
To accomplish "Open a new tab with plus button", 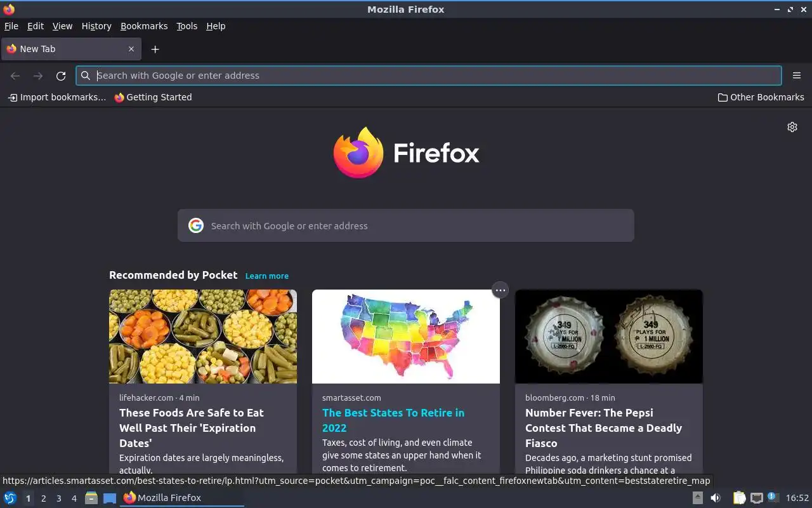I will [155, 49].
